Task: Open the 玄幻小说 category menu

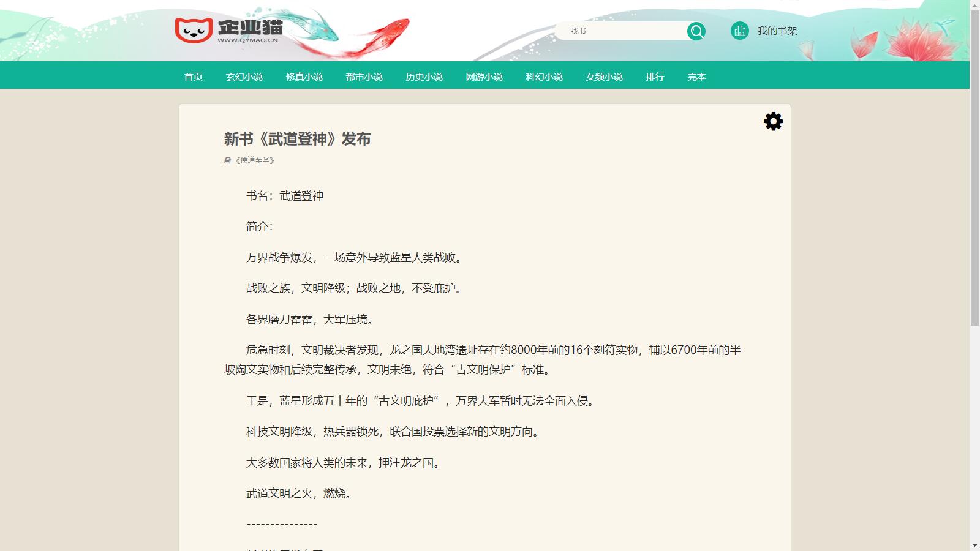Action: pyautogui.click(x=245, y=77)
